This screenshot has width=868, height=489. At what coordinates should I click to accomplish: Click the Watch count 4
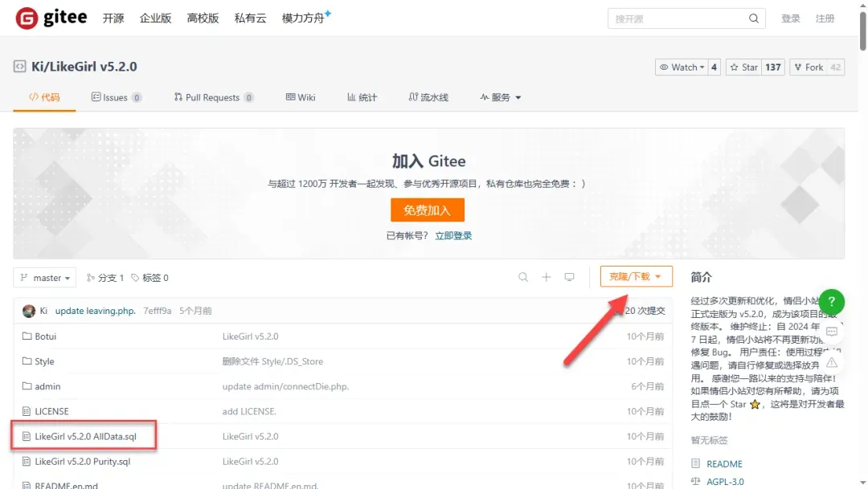click(x=714, y=67)
